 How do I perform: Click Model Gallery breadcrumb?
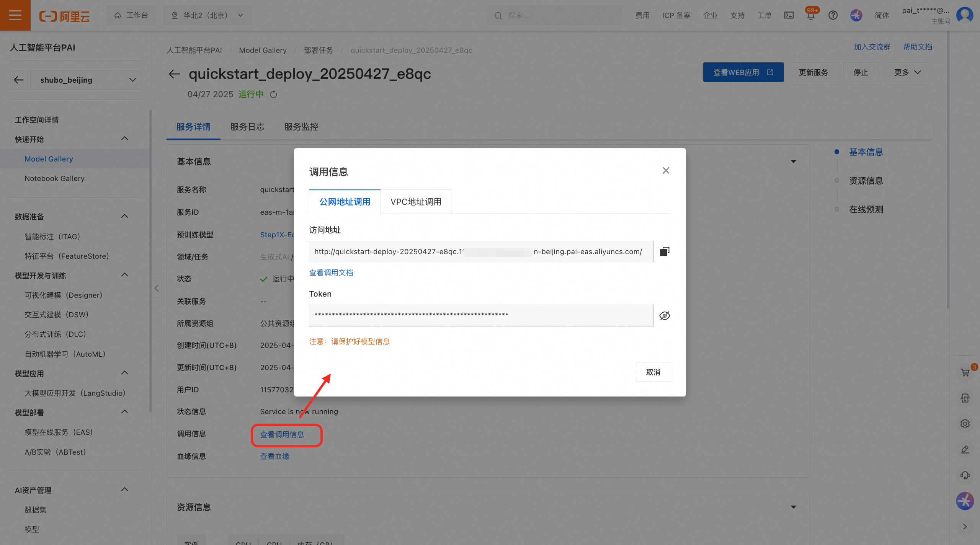tap(263, 50)
